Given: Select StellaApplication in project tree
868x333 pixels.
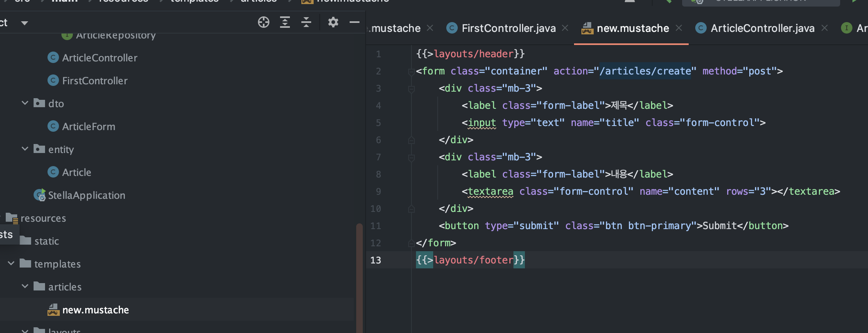Looking at the screenshot, I should (x=86, y=195).
